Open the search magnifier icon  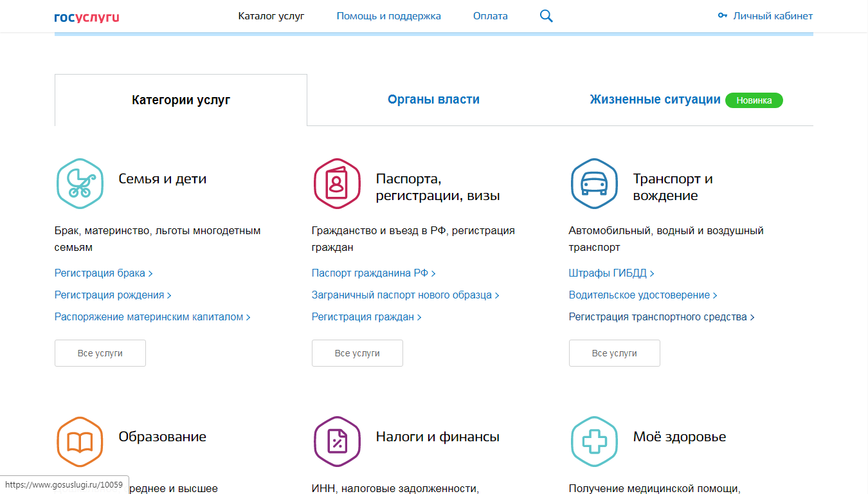(x=547, y=16)
